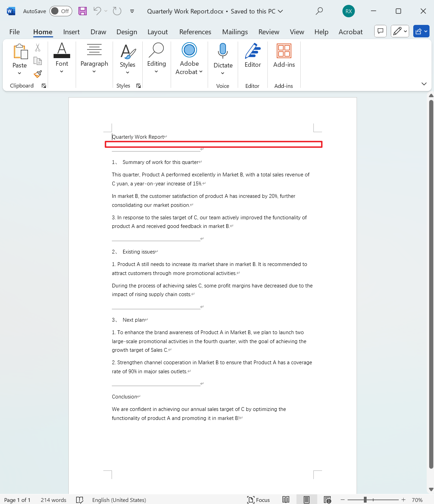
Task: Open the Mailings tab
Action: coord(235,32)
